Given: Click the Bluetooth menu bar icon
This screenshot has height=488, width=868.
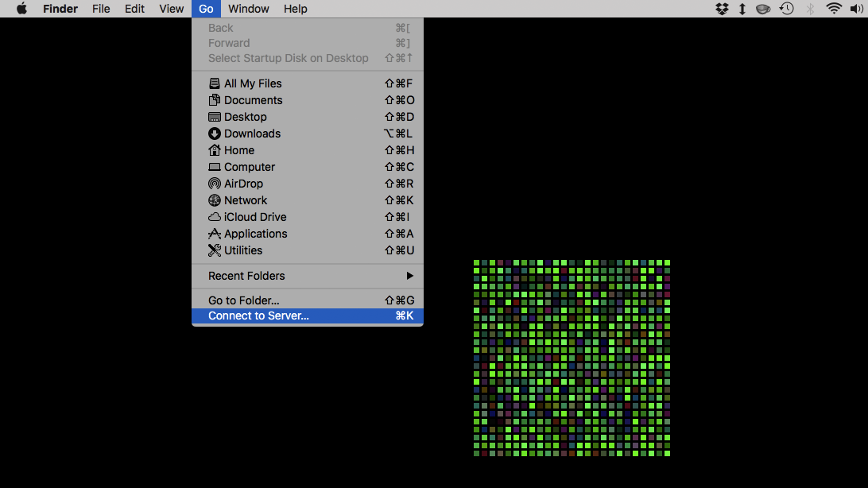Looking at the screenshot, I should pyautogui.click(x=810, y=9).
